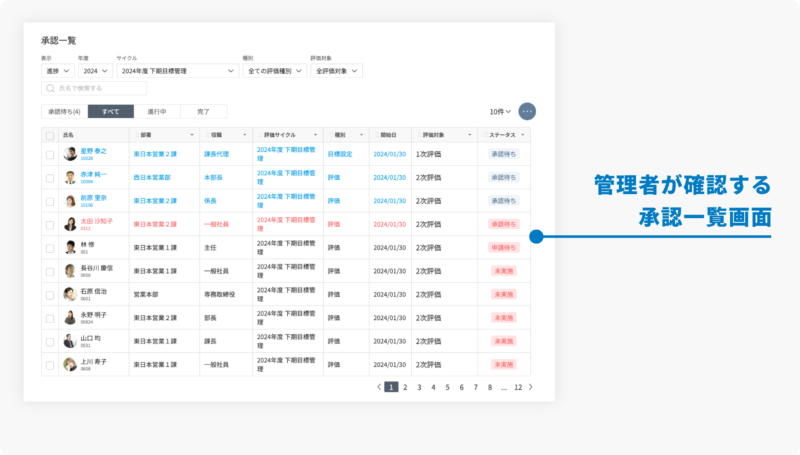800x455 pixels.
Task: Check the box for 太田 沙知子
Action: click(50, 225)
